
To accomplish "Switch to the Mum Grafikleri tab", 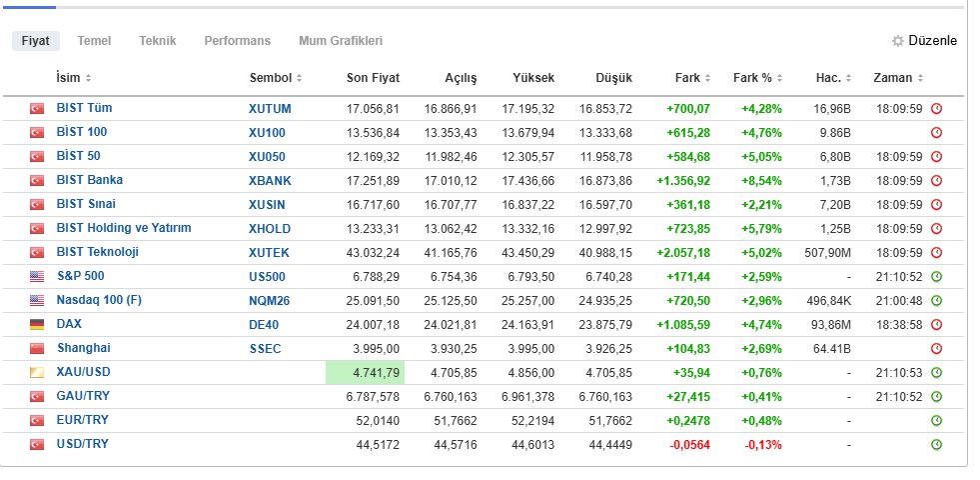I will click(x=341, y=41).
